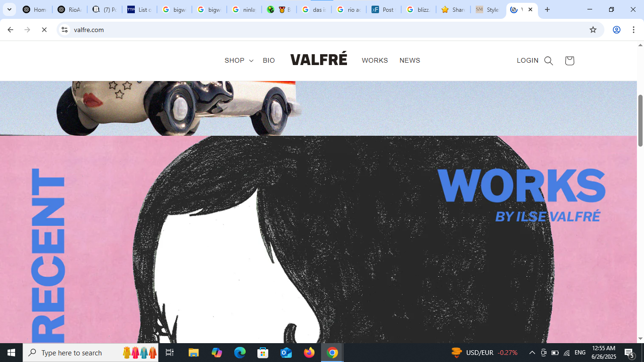Click the valfre.com address bar
Screen dimensions: 644x362
(330, 30)
